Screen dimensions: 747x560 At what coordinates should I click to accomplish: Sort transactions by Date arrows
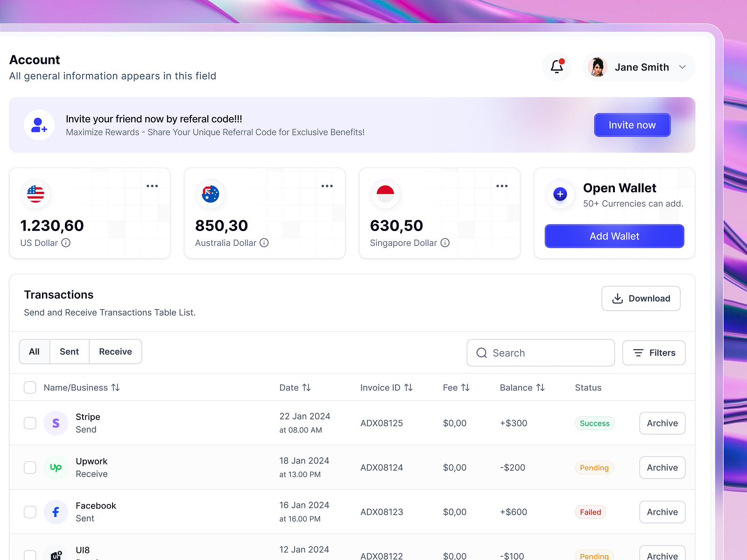point(306,387)
